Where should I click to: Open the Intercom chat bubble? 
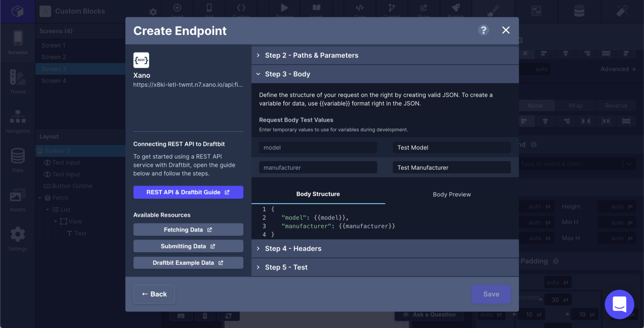click(x=619, y=304)
